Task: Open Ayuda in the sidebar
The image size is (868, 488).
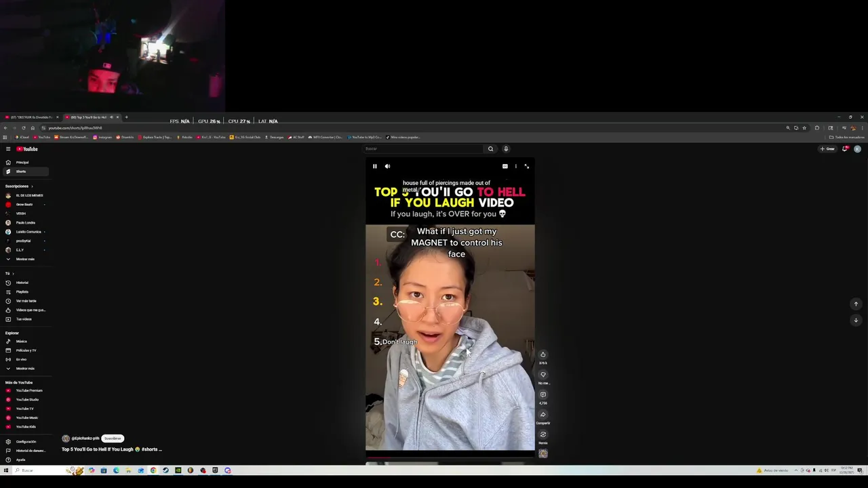Action: (x=26, y=460)
